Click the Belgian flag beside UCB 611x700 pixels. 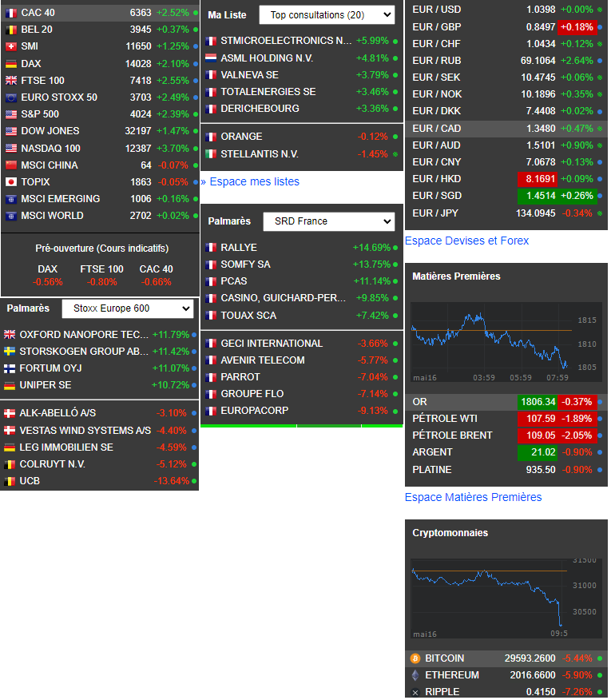coord(10,481)
